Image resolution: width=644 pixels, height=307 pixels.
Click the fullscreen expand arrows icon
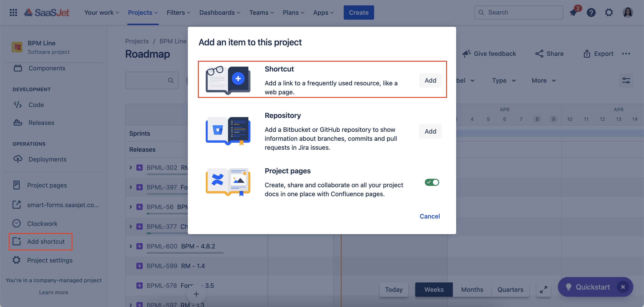(543, 290)
